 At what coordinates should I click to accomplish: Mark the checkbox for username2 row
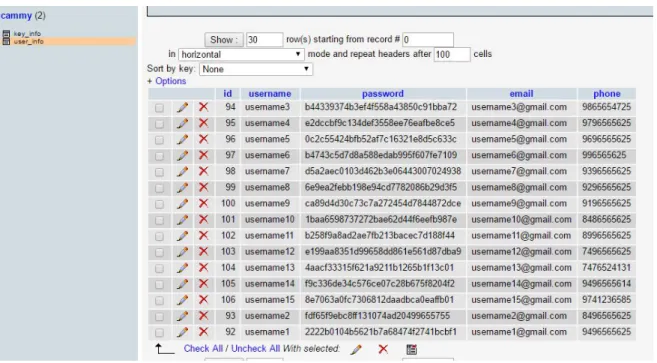159,316
